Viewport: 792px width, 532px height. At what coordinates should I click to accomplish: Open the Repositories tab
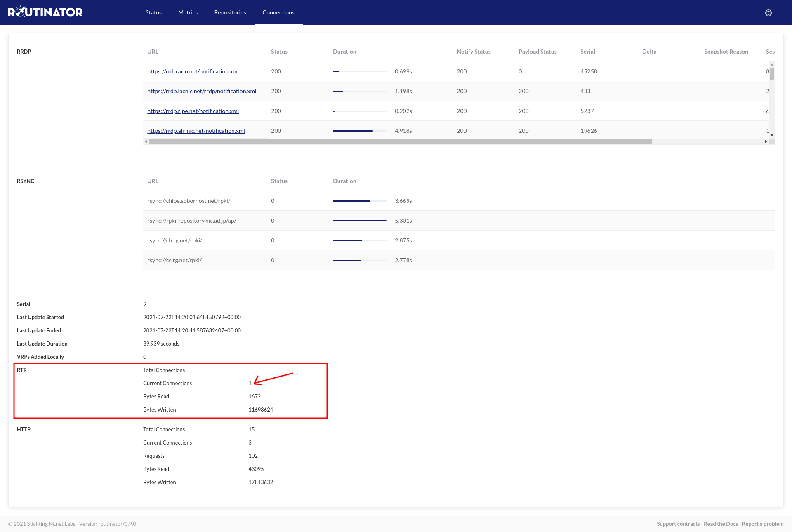(230, 12)
